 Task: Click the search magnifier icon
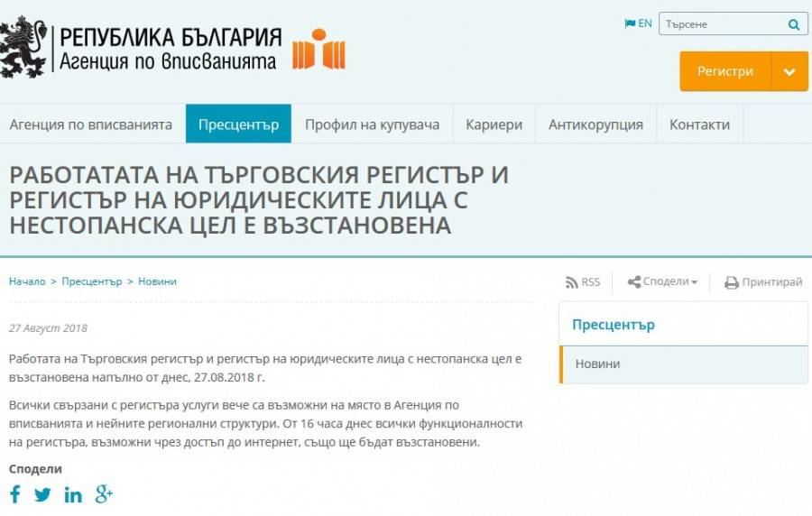tap(793, 24)
